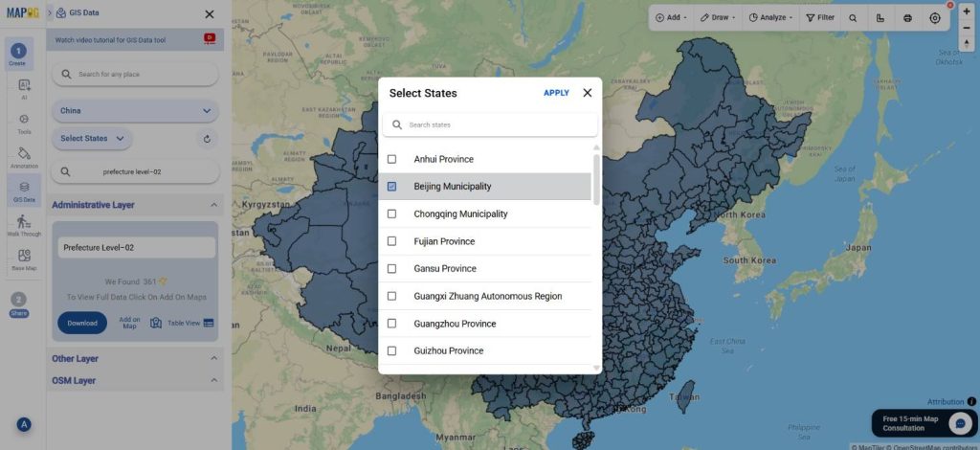The image size is (980, 450).
Task: Reset map north compass arrow
Action: (967, 42)
